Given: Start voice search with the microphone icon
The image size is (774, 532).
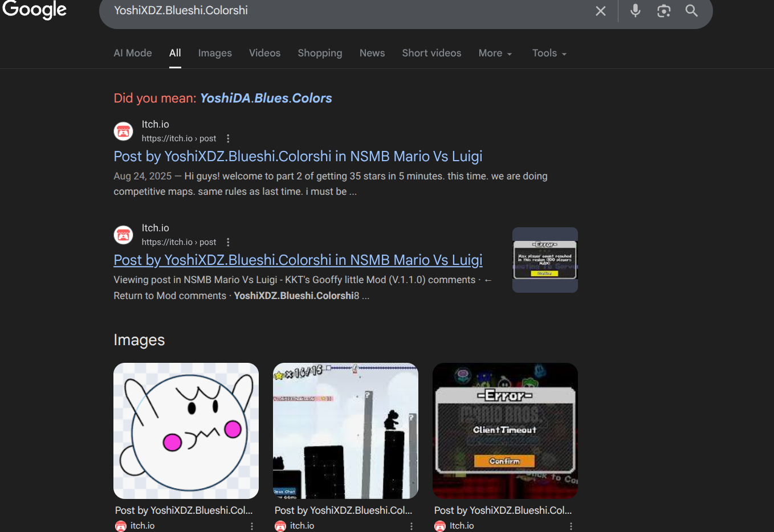Looking at the screenshot, I should [x=636, y=11].
